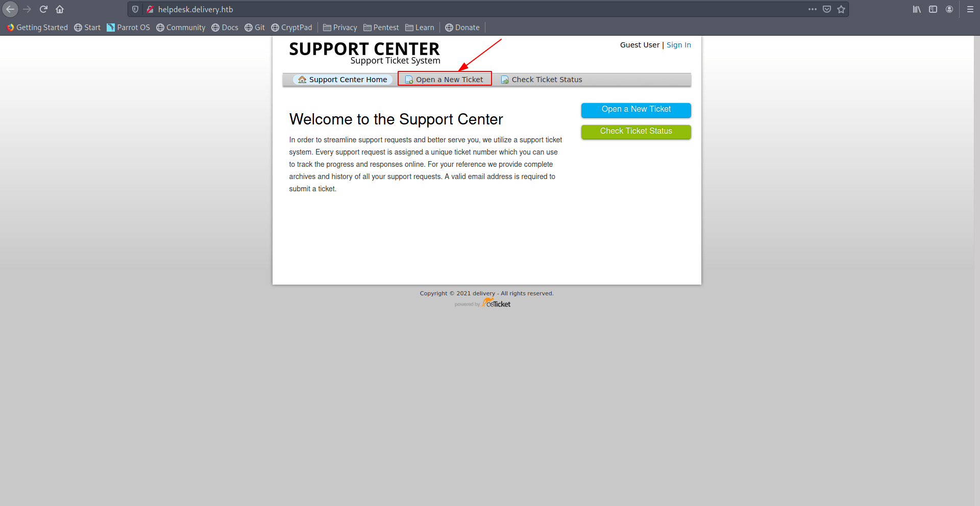Click the green Check Ticket Status button
The image size is (980, 506).
636,132
